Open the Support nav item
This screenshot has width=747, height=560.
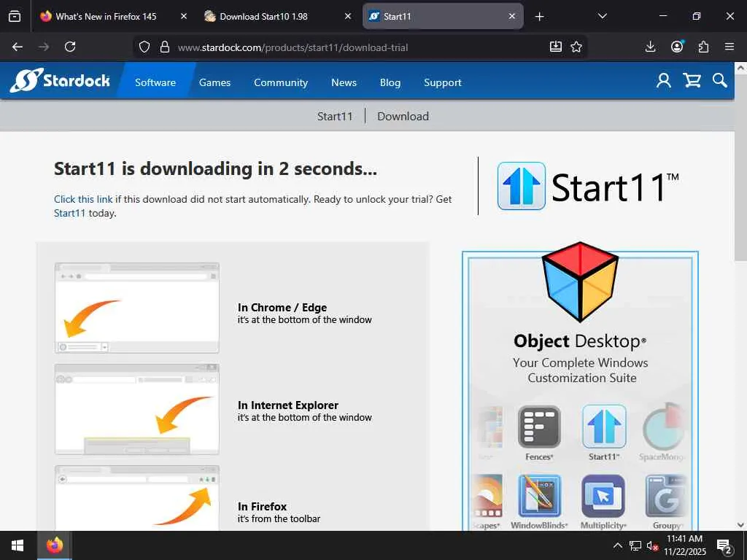(x=443, y=82)
